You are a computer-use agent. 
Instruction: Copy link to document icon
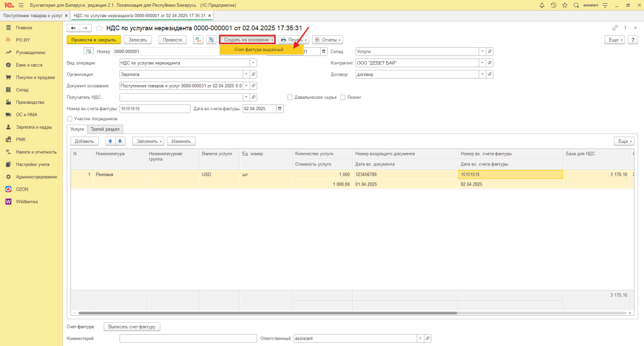coord(615,28)
